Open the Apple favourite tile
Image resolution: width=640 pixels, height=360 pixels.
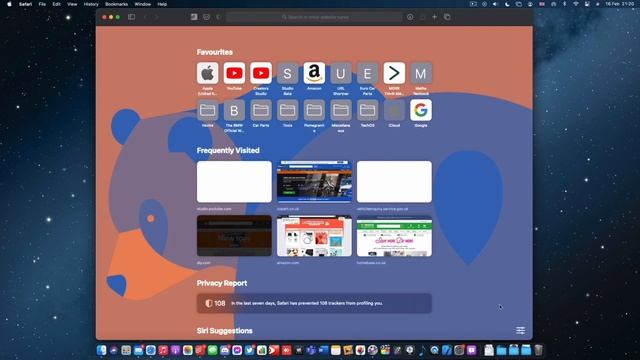pyautogui.click(x=207, y=73)
